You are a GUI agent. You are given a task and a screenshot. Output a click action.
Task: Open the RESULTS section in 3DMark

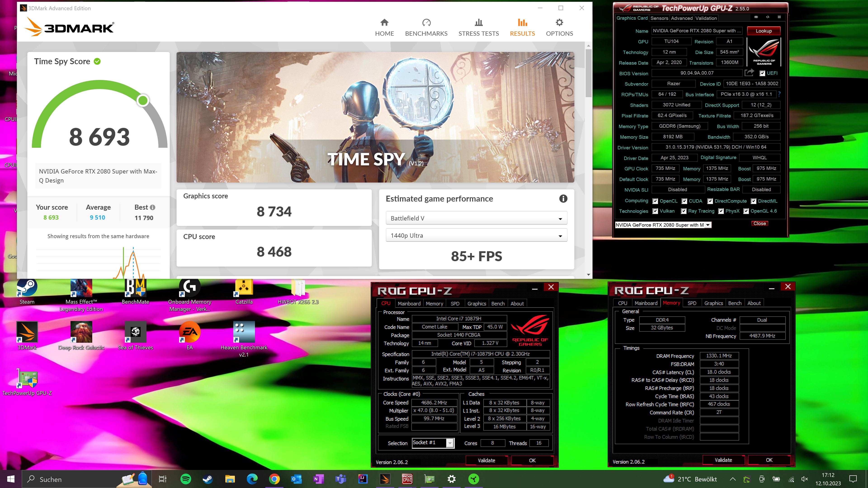[x=522, y=28]
